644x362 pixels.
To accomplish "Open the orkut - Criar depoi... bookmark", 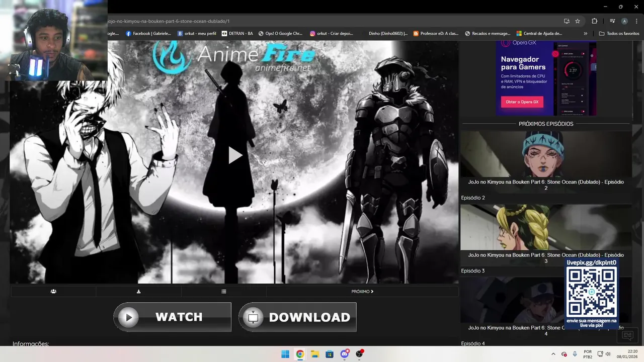I will (332, 34).
